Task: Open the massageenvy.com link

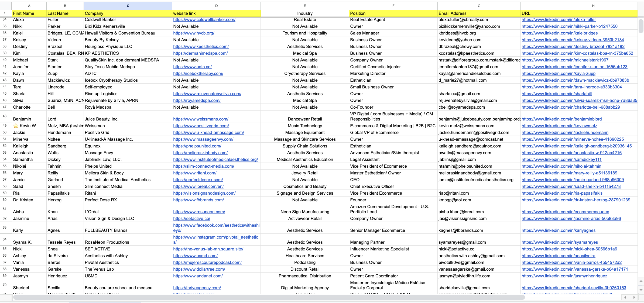Action: (203, 139)
